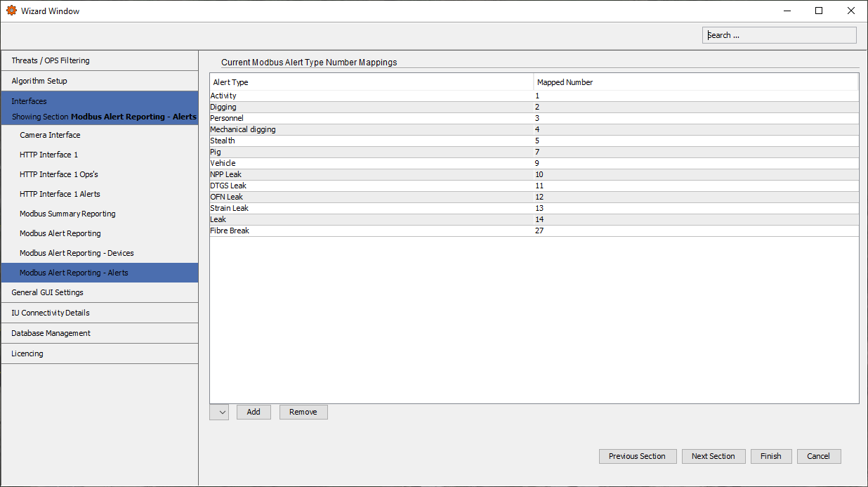The width and height of the screenshot is (868, 487).
Task: Click Next Section
Action: (714, 456)
